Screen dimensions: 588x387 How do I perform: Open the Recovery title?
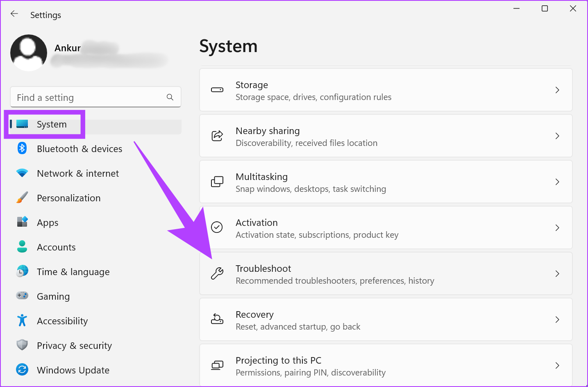[254, 314]
